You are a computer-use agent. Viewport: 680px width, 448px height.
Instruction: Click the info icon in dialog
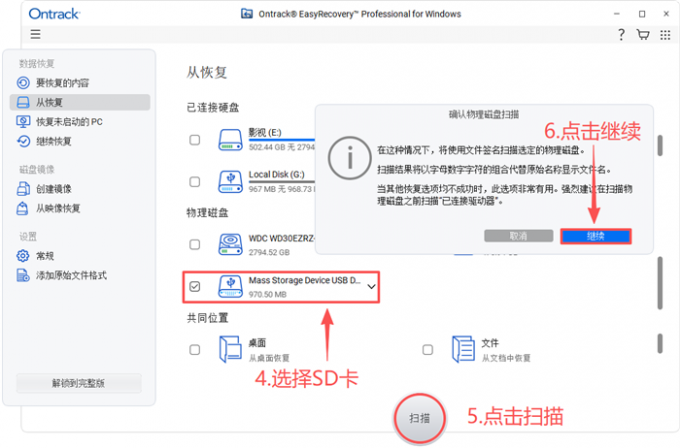pos(350,158)
